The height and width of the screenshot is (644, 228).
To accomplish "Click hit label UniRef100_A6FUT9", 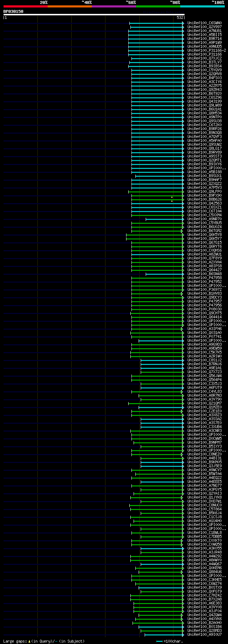I will click(204, 388).
